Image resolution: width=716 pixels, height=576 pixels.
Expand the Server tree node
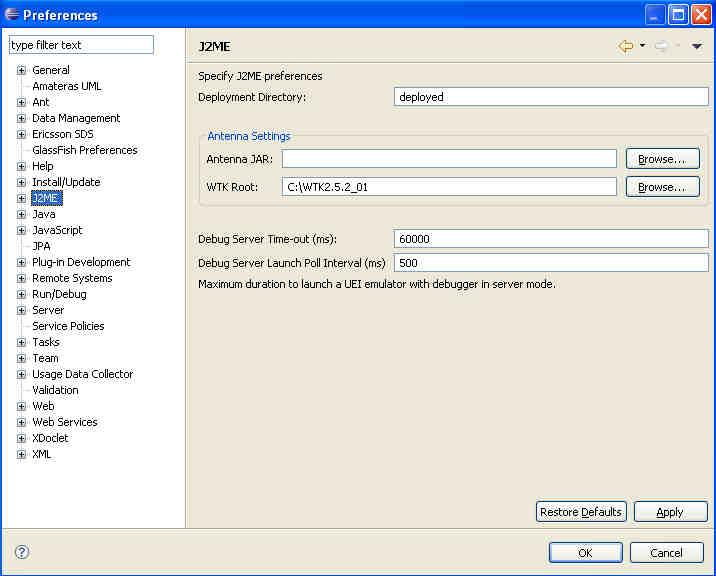(x=21, y=310)
